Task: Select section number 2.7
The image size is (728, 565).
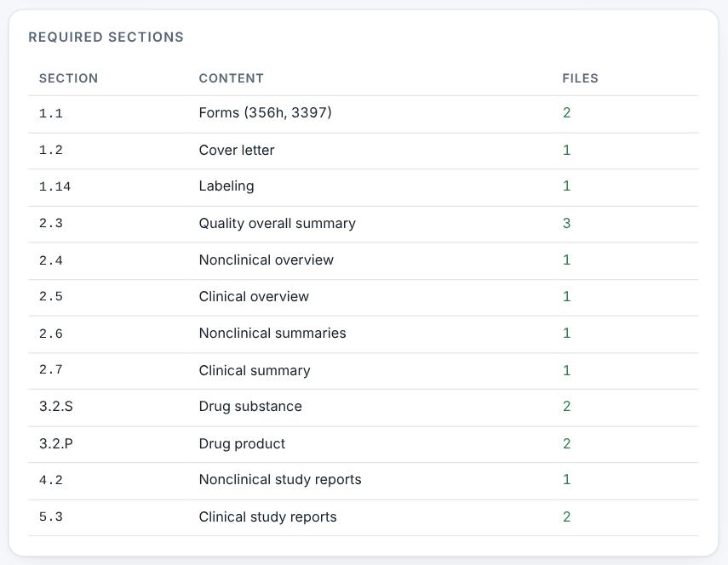Action: pyautogui.click(x=50, y=369)
